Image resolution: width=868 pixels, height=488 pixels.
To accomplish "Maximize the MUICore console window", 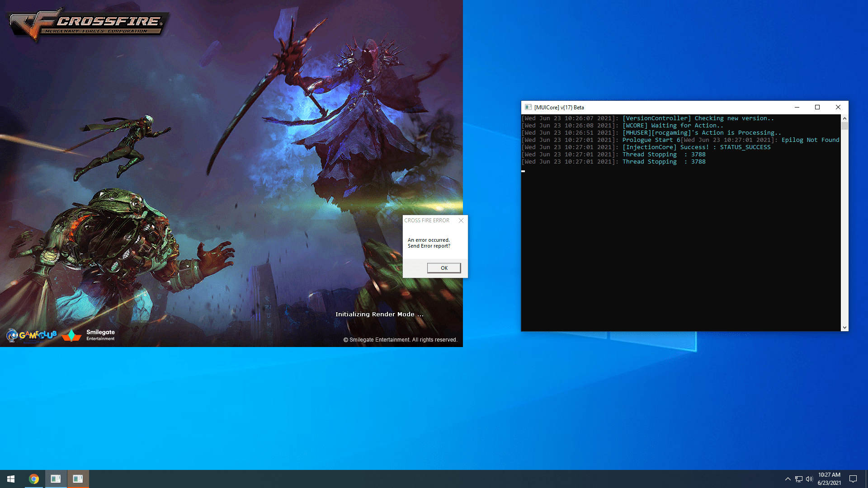I will click(817, 107).
